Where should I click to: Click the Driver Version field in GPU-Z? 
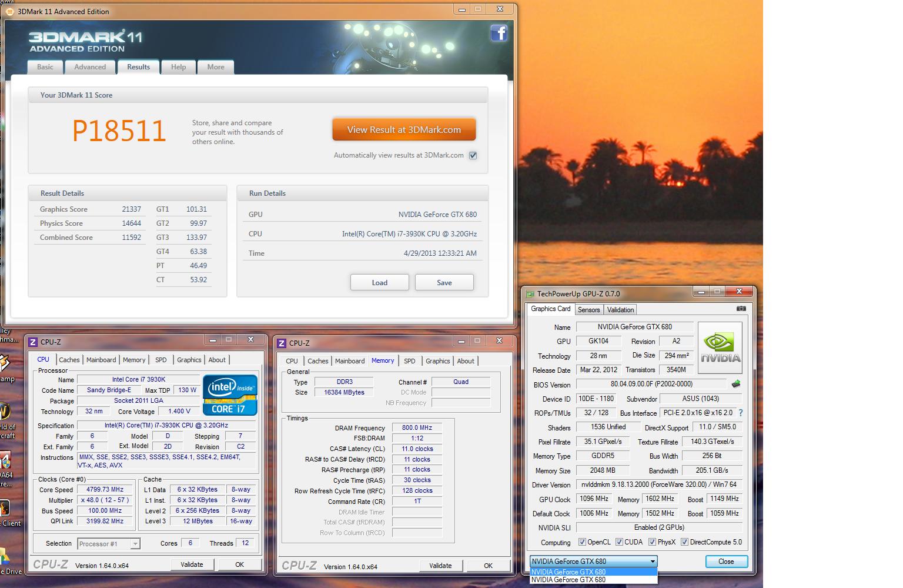pos(658,485)
